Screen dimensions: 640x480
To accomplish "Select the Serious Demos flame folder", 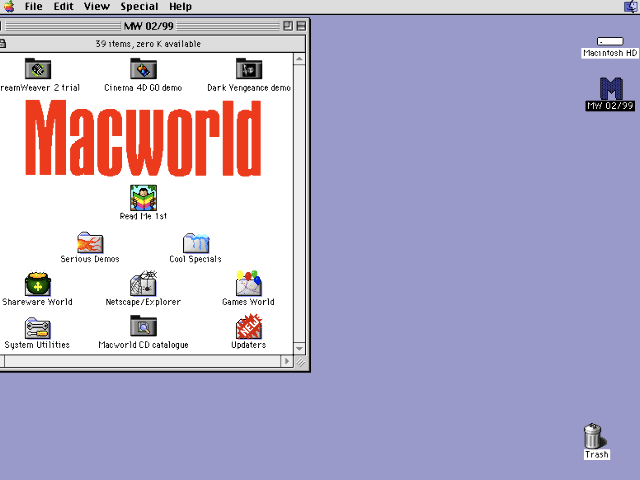I will 90,242.
